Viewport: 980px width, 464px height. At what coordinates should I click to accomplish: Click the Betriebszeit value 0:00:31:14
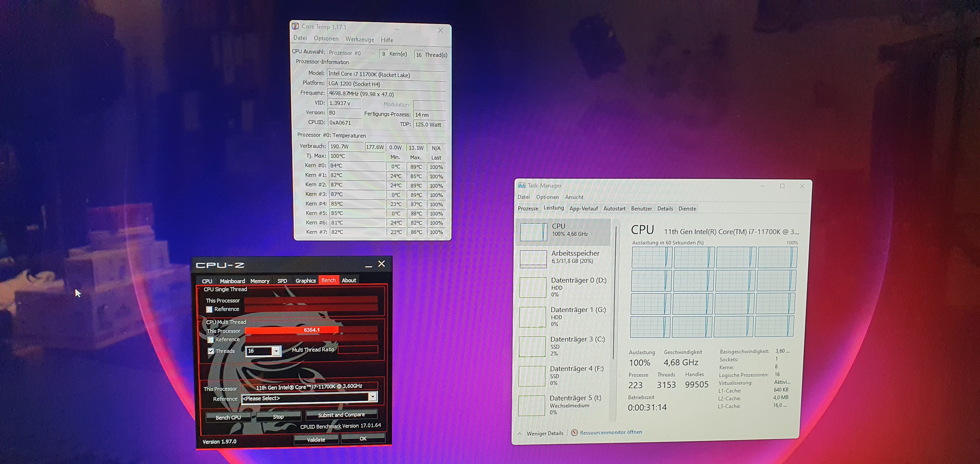coord(647,407)
